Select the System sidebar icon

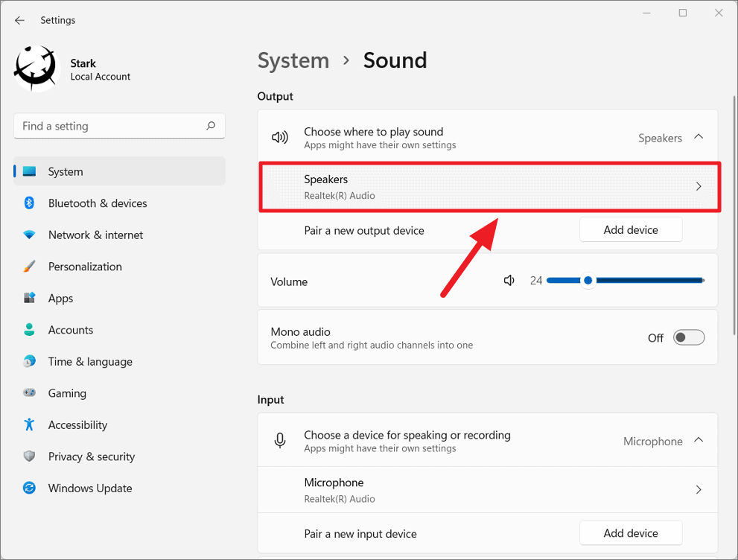29,171
